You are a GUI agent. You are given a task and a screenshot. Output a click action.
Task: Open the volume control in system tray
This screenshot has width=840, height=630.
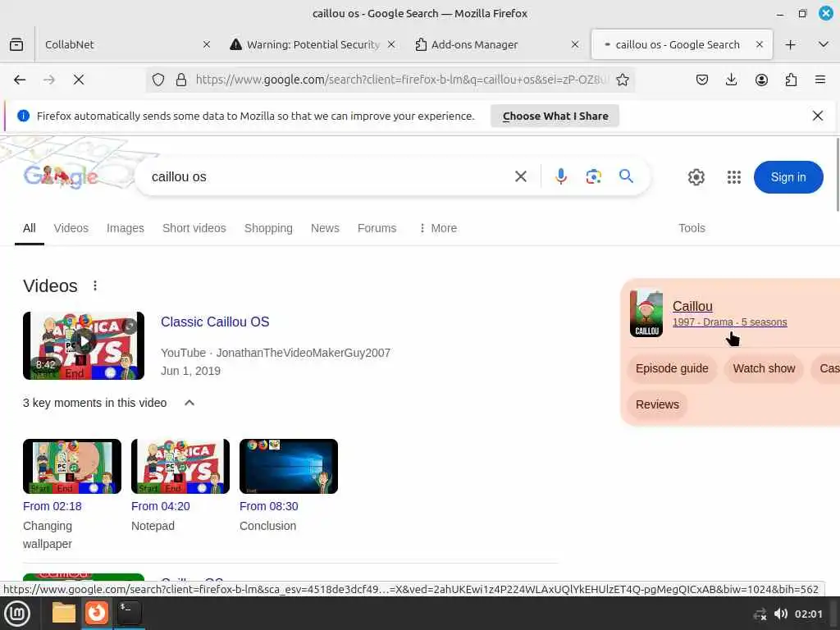pos(781,614)
